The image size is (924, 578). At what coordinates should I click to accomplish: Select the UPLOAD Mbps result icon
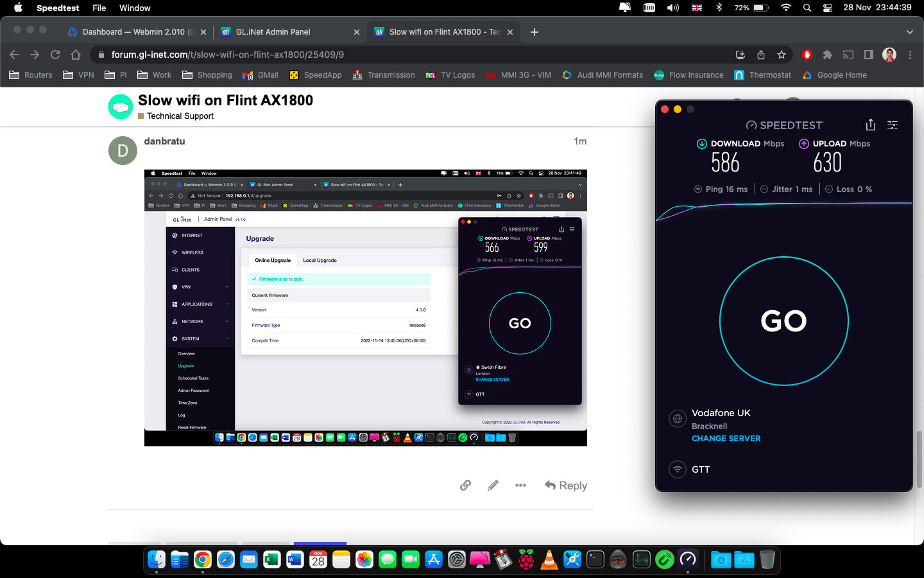[803, 144]
